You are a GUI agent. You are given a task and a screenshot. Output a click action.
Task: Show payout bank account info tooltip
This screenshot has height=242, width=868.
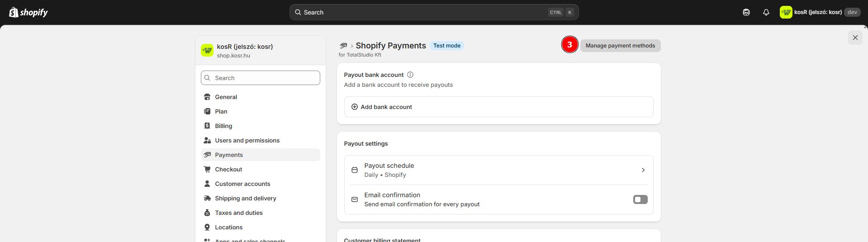(410, 75)
